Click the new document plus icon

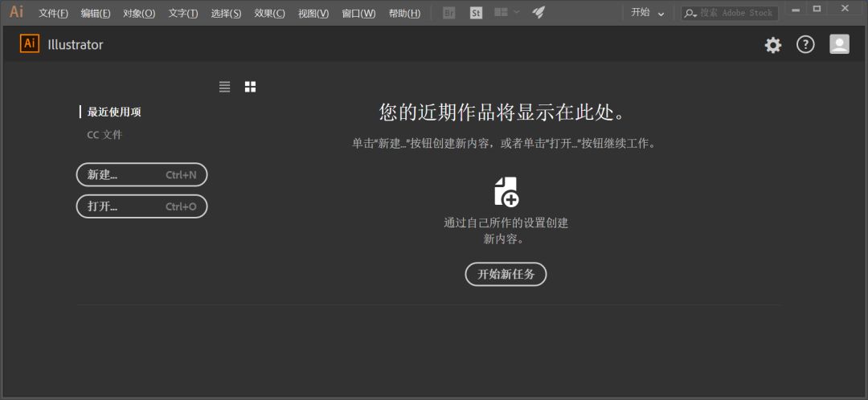[x=506, y=192]
